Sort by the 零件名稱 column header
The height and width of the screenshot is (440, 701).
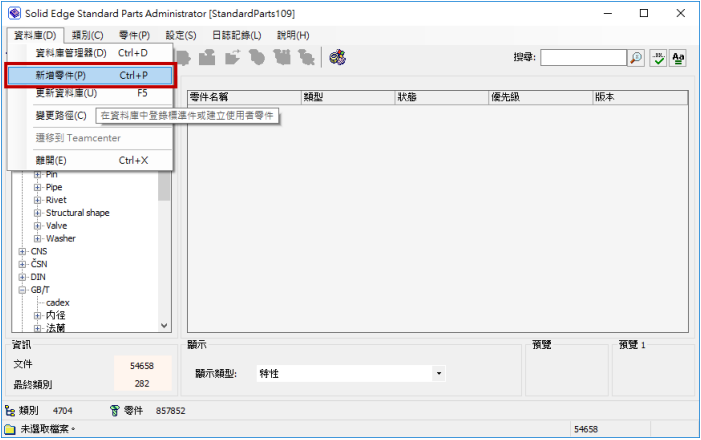[x=245, y=97]
